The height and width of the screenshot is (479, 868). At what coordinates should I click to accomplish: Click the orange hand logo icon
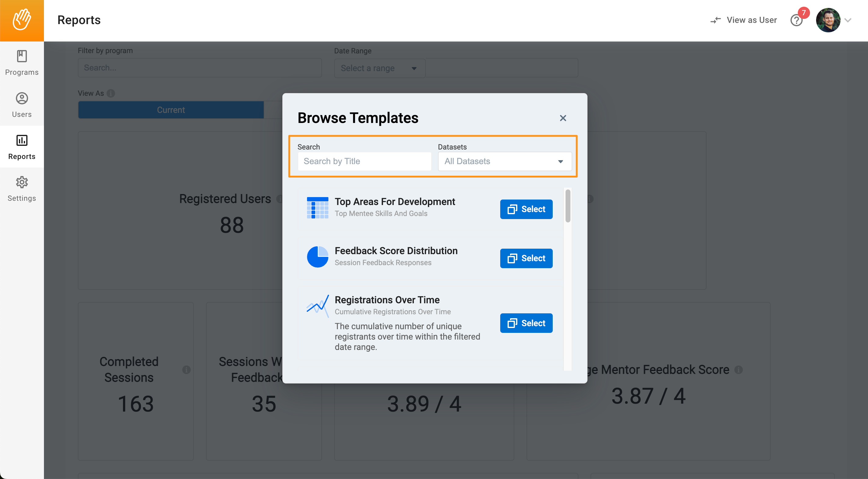22,20
